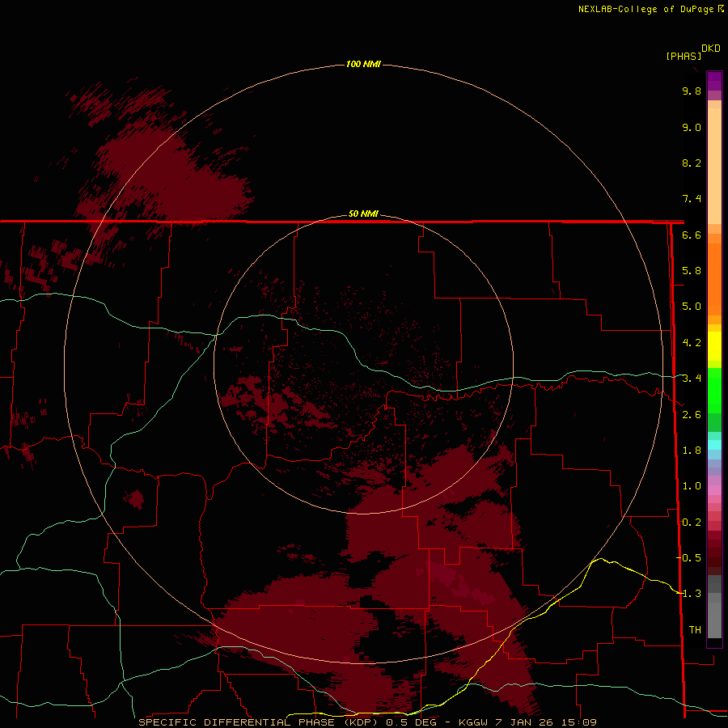Click the 3.4 legend value
Image resolution: width=728 pixels, height=728 pixels.
click(692, 379)
